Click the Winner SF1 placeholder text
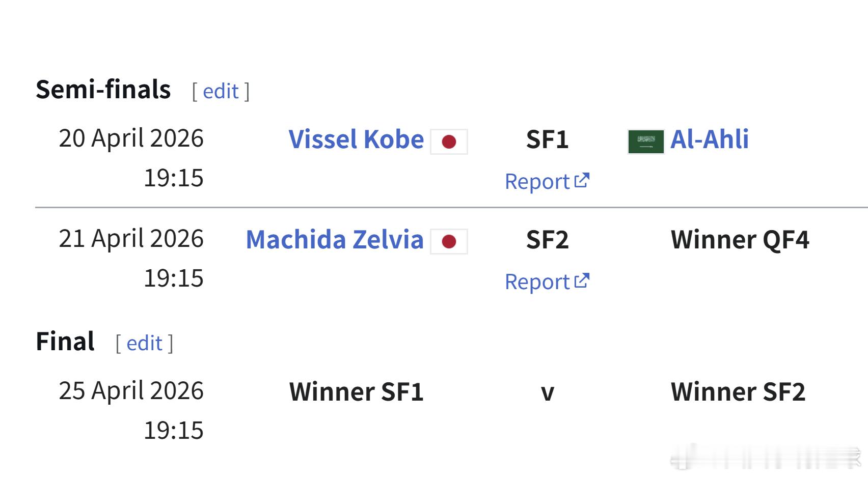 coord(356,392)
